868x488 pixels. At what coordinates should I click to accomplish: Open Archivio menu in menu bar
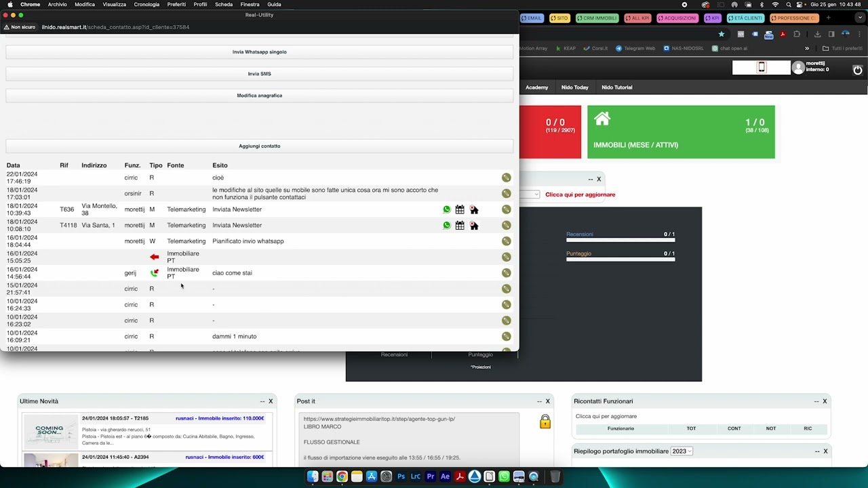coord(58,5)
